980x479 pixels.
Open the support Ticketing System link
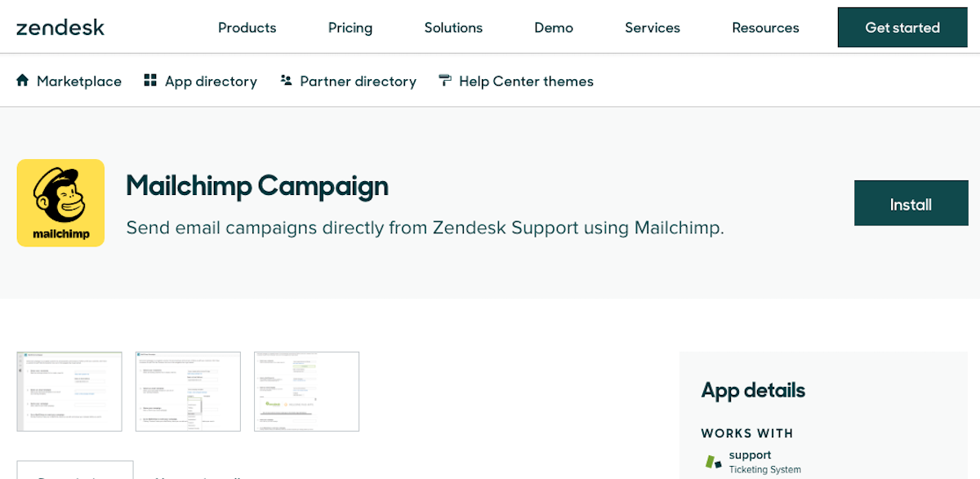click(x=764, y=462)
